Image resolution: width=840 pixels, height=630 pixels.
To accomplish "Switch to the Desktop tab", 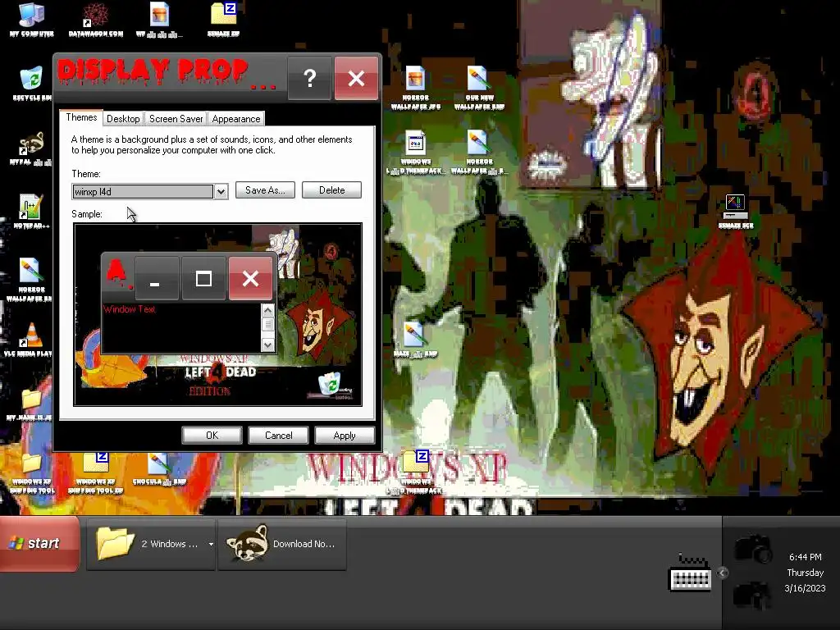I will tap(123, 118).
